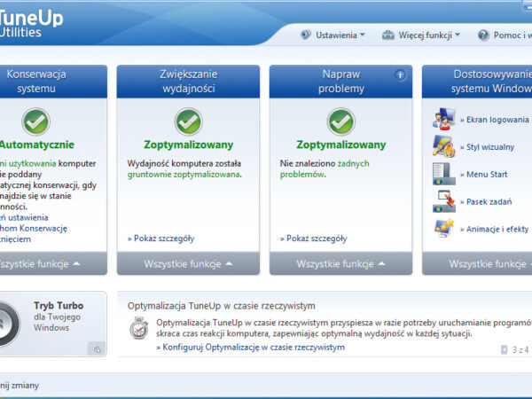Click the Ekran logowania users icon
Screen dimensions: 532x399
(x=443, y=119)
